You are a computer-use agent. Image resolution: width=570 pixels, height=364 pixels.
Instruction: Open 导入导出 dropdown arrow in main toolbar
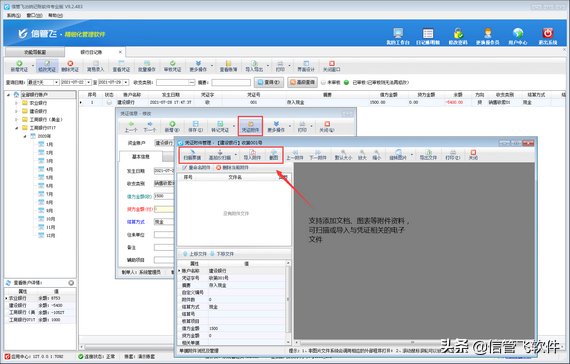click(x=268, y=66)
